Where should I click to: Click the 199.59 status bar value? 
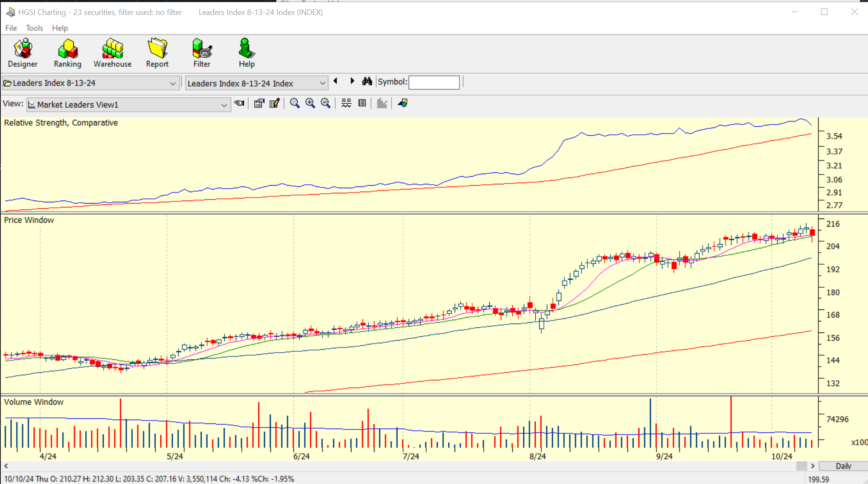[x=819, y=479]
